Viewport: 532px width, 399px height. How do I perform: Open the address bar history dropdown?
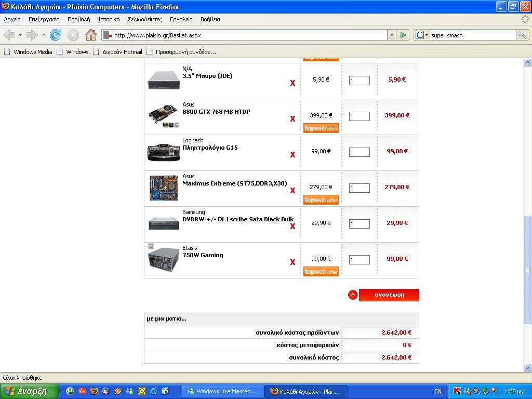point(392,35)
